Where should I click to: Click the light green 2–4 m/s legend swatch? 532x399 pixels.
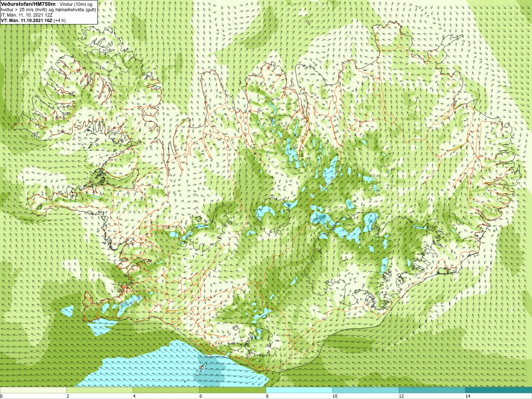(x=100, y=390)
